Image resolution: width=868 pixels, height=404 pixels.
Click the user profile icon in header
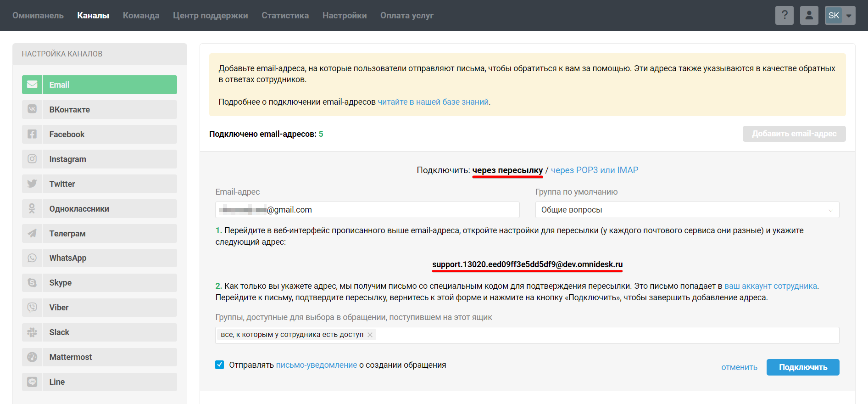pos(809,15)
